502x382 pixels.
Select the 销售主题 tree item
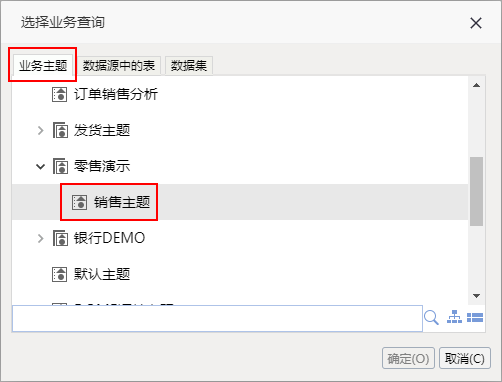point(240,202)
